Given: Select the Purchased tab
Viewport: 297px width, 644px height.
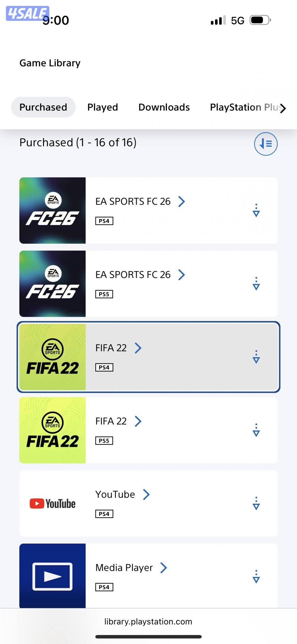Looking at the screenshot, I should pos(43,107).
